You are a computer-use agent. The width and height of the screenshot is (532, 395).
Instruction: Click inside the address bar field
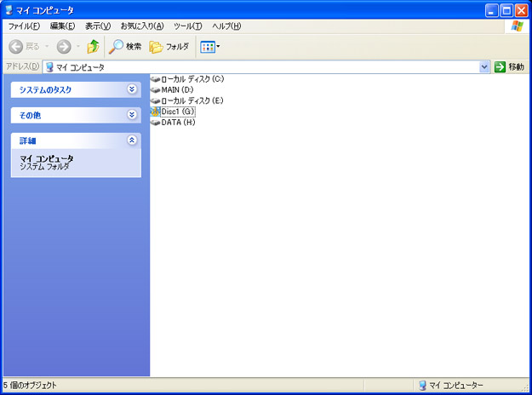pos(255,66)
